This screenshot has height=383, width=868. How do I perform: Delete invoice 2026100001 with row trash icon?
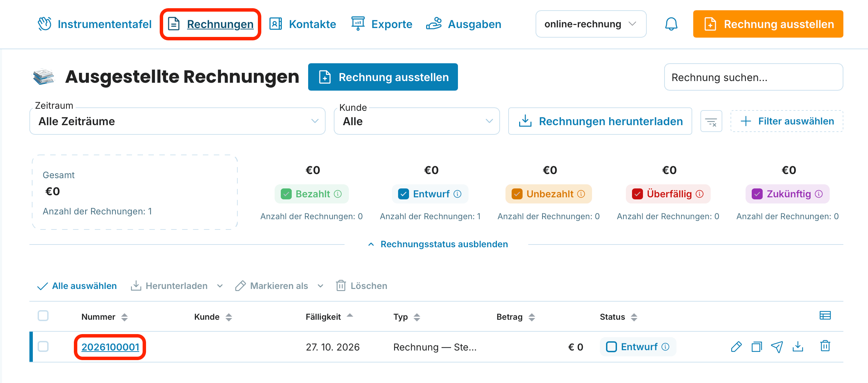click(x=825, y=346)
